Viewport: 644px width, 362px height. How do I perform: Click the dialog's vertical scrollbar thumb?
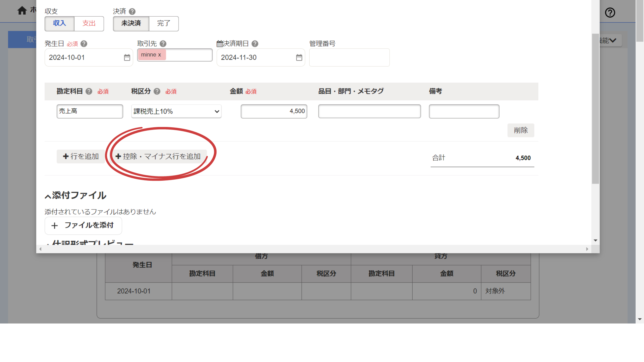coord(595,109)
